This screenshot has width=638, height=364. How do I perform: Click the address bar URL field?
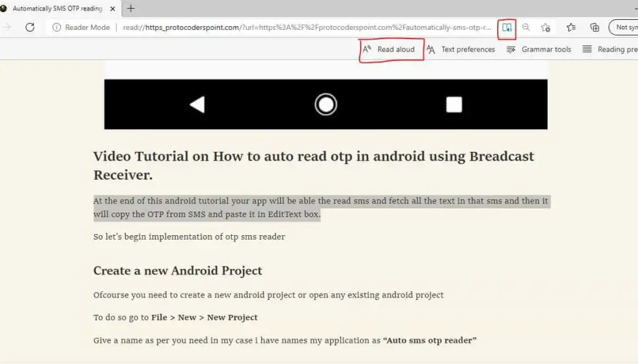point(307,27)
